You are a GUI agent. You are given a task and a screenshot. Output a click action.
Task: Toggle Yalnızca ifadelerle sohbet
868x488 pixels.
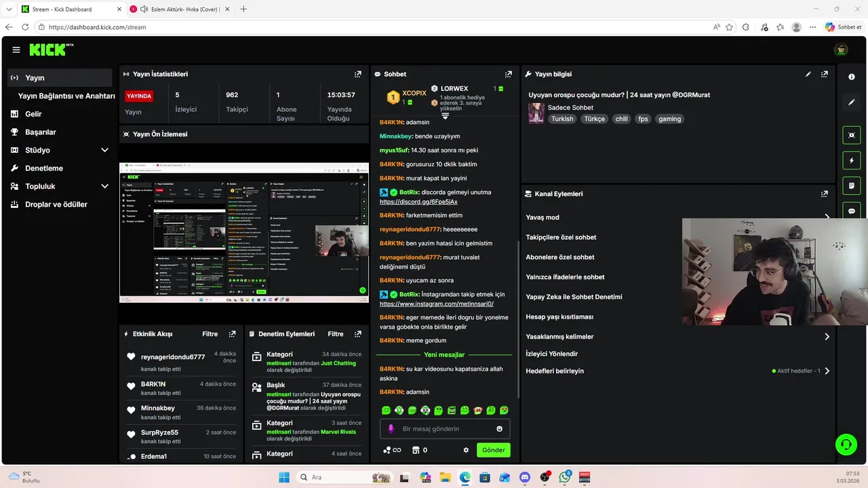pyautogui.click(x=565, y=277)
